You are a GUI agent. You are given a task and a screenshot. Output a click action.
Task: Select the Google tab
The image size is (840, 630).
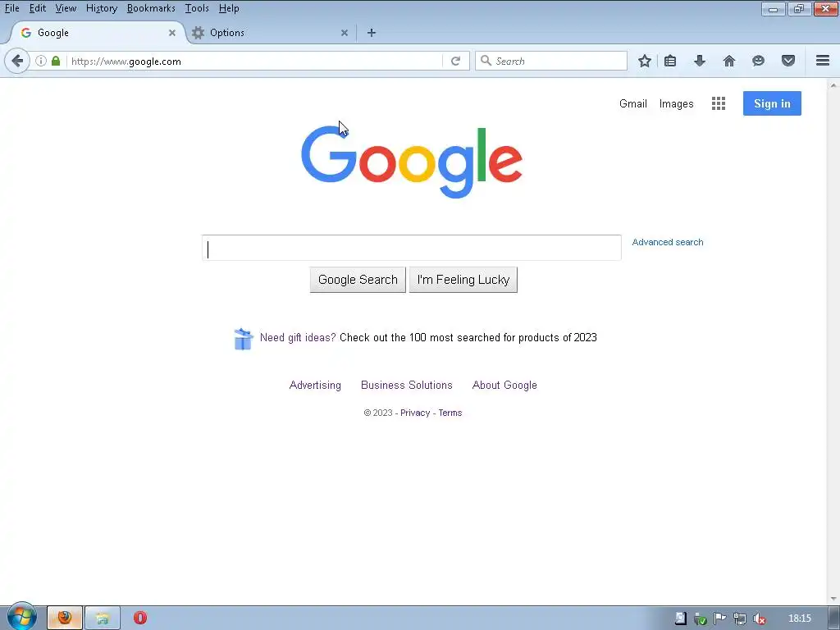97,33
